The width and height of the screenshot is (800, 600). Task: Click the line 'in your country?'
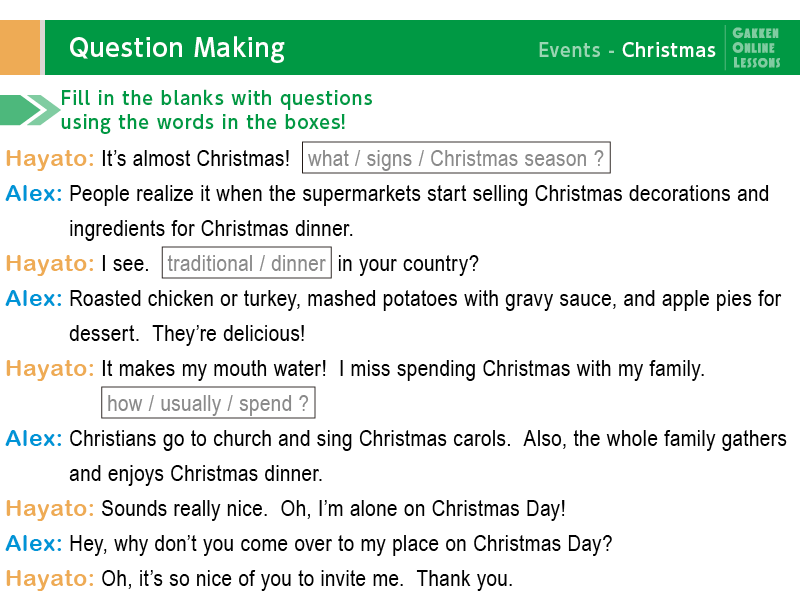408,264
